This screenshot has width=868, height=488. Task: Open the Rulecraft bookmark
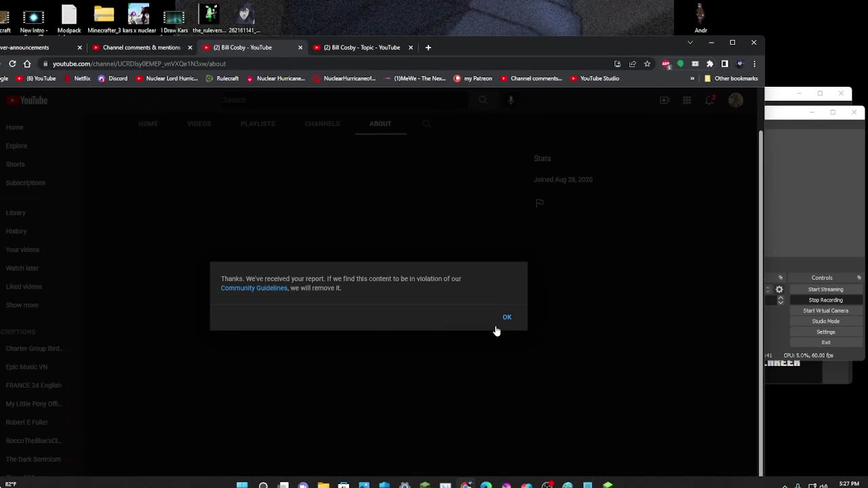(x=222, y=79)
